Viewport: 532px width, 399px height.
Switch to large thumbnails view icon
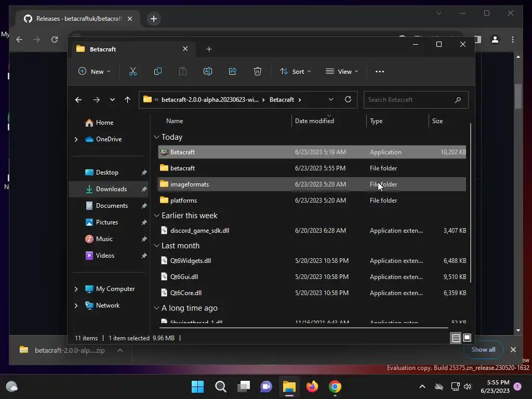(x=467, y=338)
